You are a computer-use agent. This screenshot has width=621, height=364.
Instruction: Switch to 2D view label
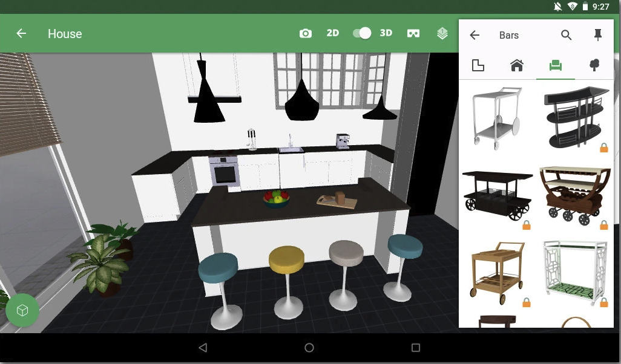pos(333,33)
